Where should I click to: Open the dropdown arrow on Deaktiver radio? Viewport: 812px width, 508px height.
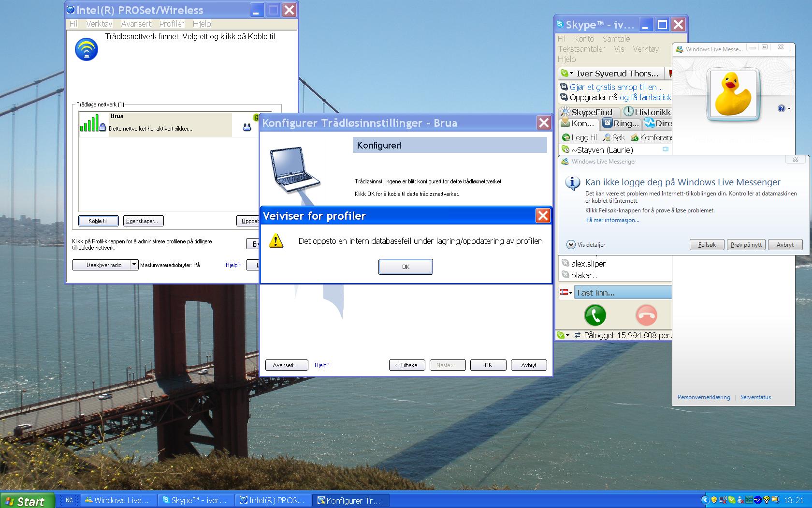tap(134, 265)
